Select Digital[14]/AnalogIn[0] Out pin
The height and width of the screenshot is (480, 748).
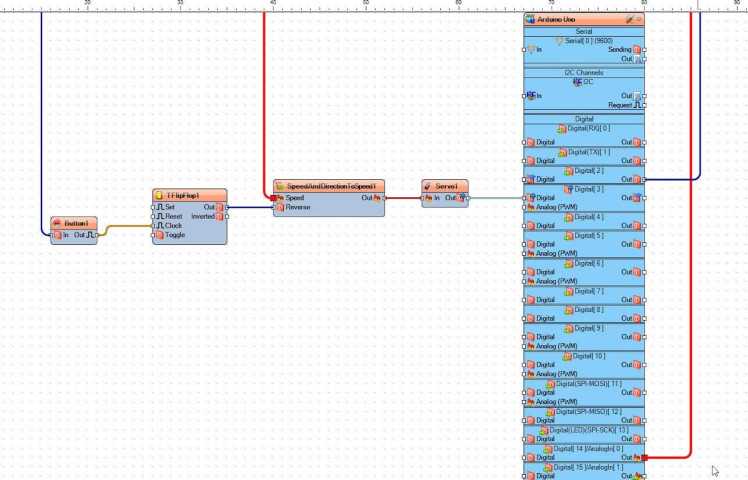pyautogui.click(x=645, y=457)
